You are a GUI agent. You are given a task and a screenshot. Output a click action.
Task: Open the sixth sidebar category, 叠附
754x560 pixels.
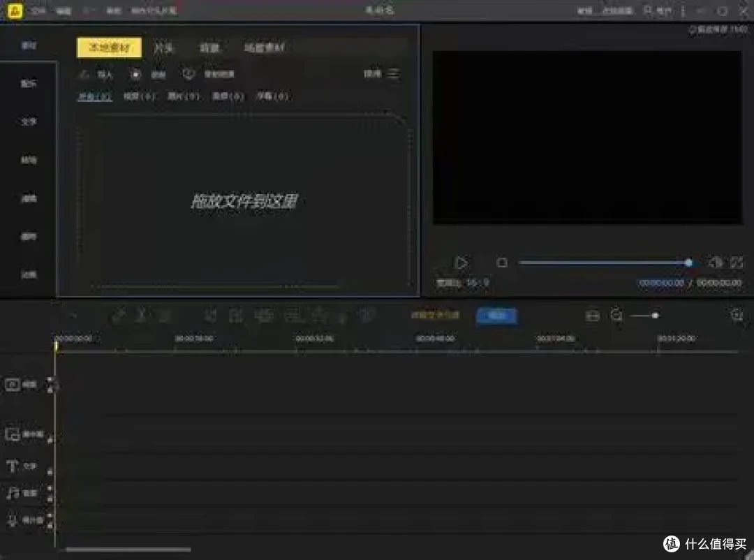click(x=29, y=236)
